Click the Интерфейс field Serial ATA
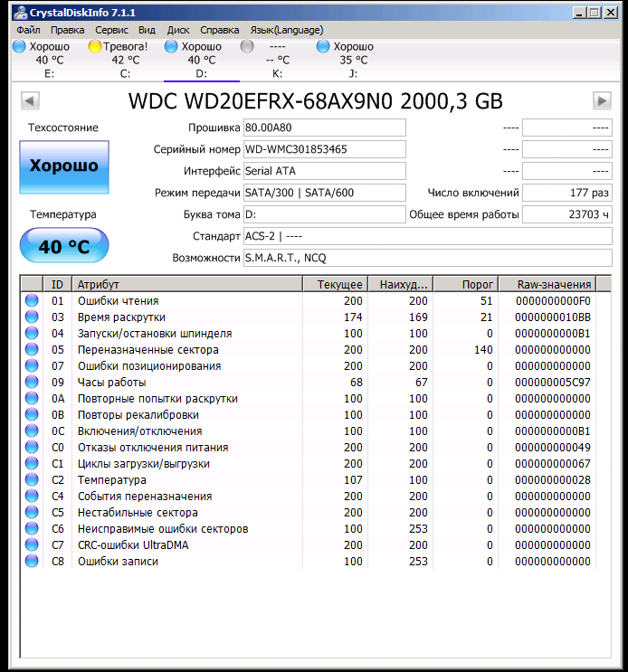Image resolution: width=628 pixels, height=672 pixels. tap(325, 171)
